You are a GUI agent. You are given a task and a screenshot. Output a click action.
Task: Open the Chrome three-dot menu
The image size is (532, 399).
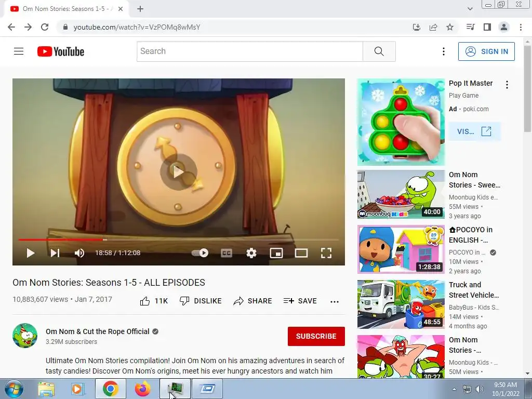pos(521,27)
